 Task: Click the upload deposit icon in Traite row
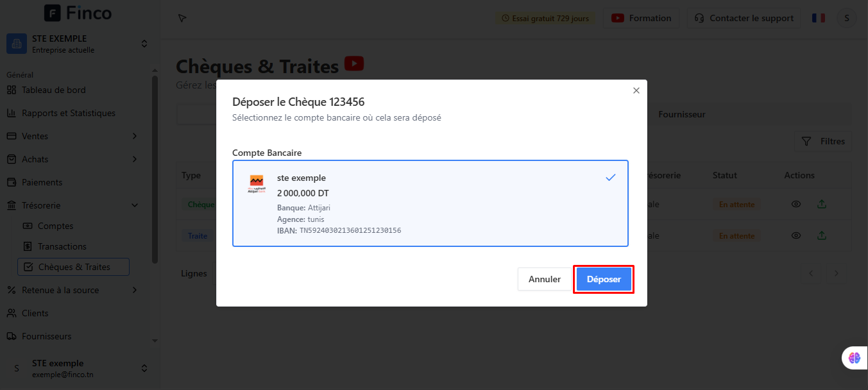pos(822,235)
